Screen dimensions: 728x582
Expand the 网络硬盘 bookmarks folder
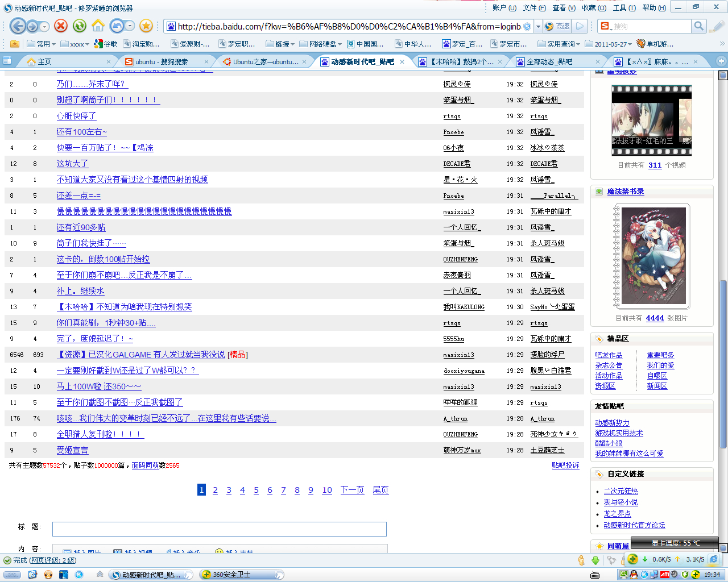[321, 44]
